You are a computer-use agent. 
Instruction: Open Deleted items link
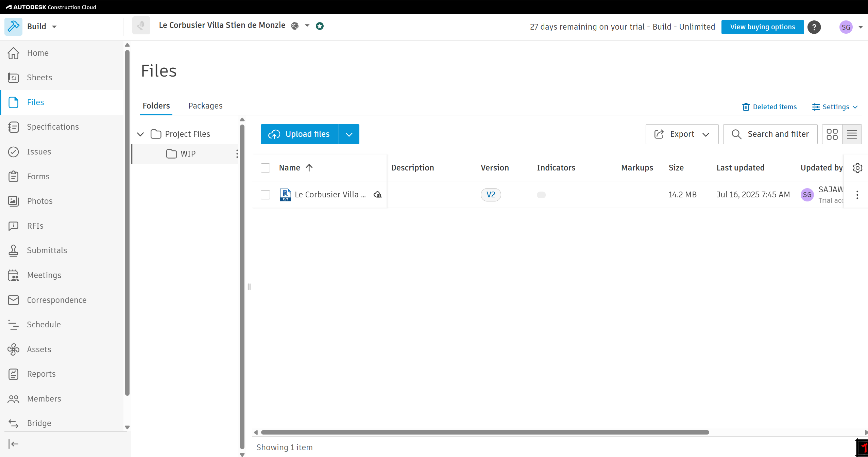pos(769,107)
